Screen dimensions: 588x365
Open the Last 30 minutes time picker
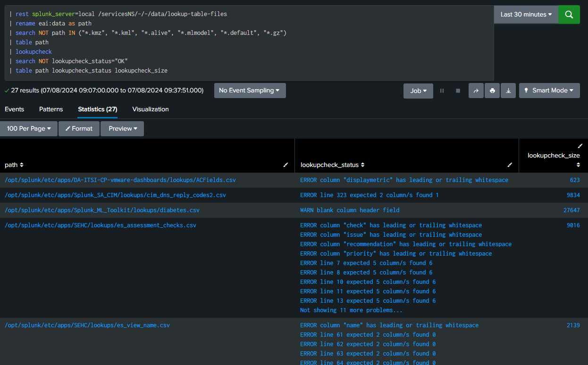pos(526,15)
